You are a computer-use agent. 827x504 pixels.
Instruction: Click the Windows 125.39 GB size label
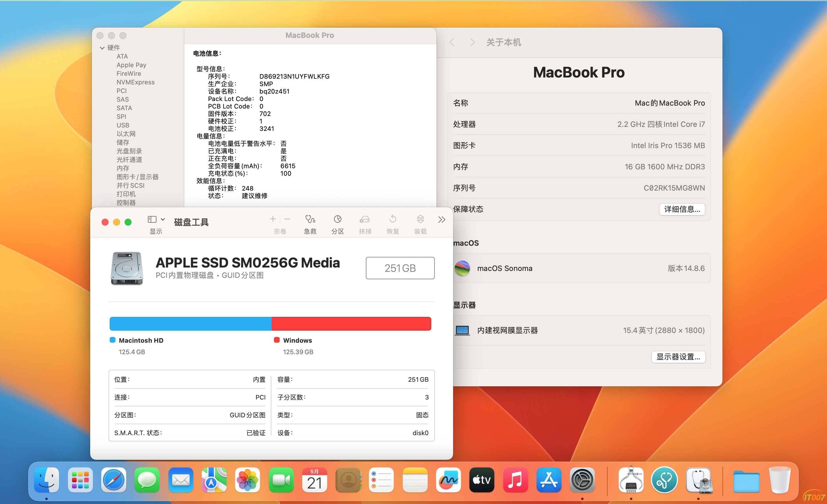298,352
